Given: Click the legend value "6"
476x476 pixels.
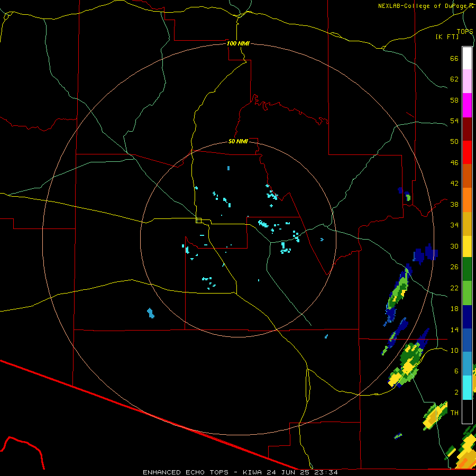Looking at the screenshot, I should point(456,371).
